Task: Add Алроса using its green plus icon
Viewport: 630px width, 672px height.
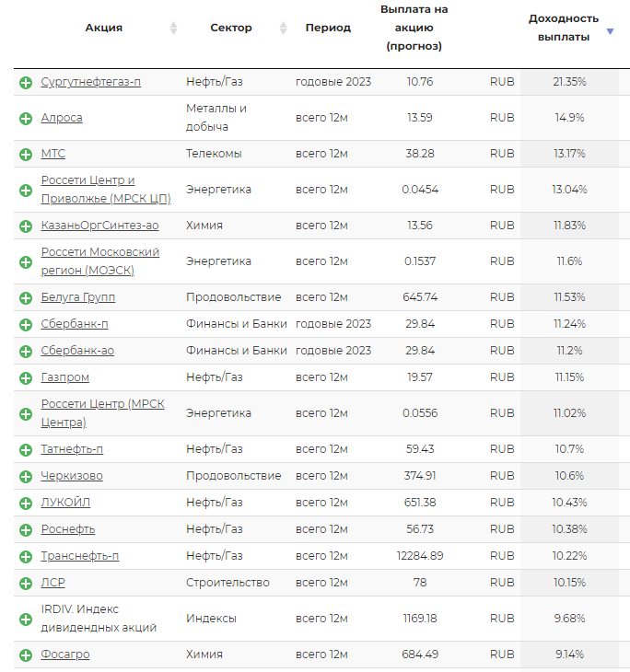Action: pyautogui.click(x=26, y=118)
